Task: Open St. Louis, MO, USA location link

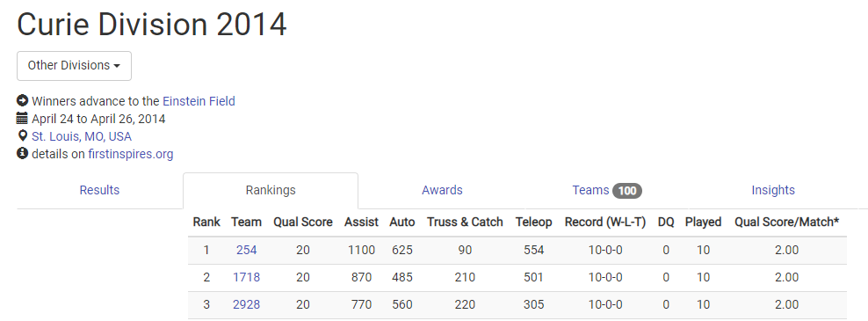Action: [82, 136]
